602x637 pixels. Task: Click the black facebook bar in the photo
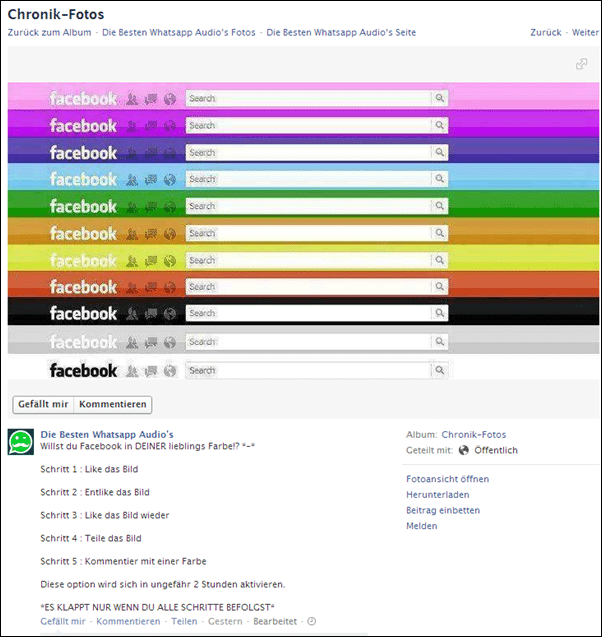303,312
